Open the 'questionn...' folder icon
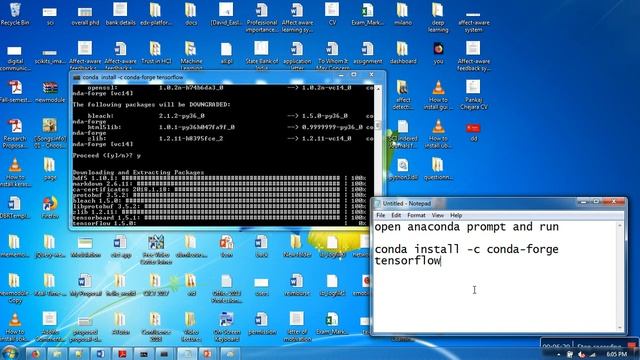The width and height of the screenshot is (640, 360). [438, 169]
